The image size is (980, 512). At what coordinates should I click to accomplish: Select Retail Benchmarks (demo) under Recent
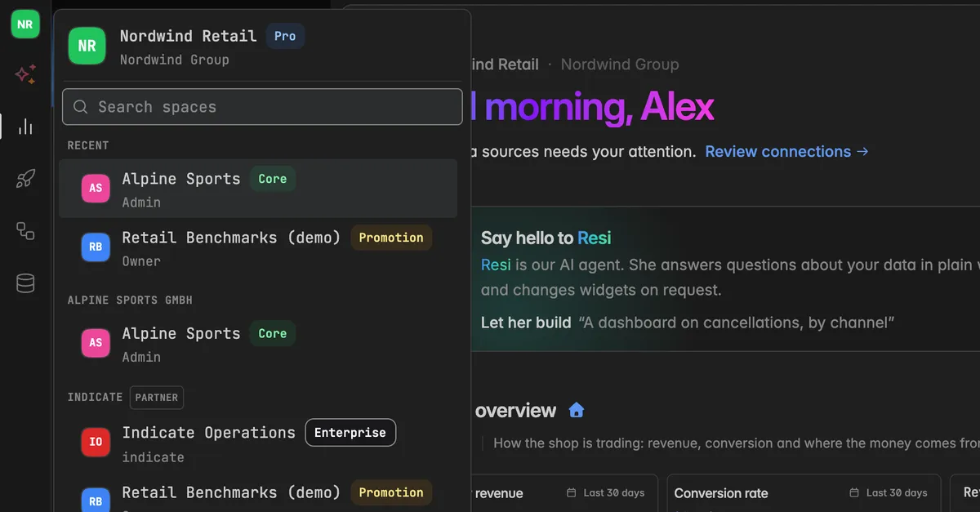tap(258, 248)
